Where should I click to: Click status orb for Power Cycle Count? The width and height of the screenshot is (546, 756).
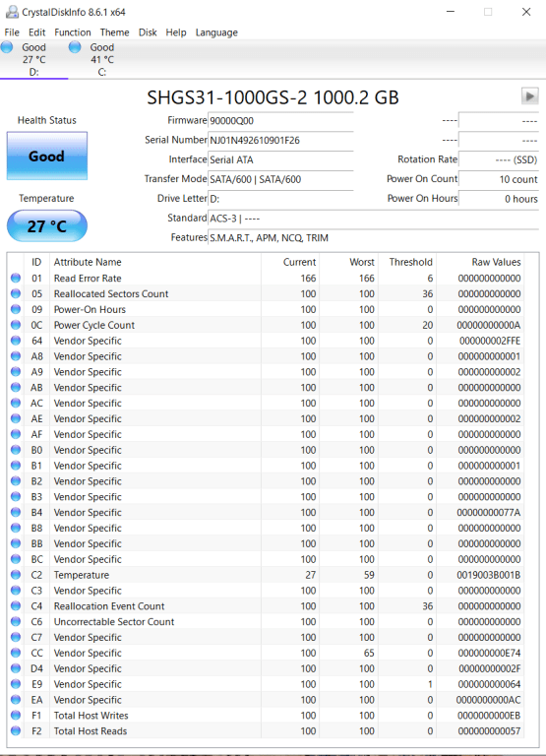point(16,325)
